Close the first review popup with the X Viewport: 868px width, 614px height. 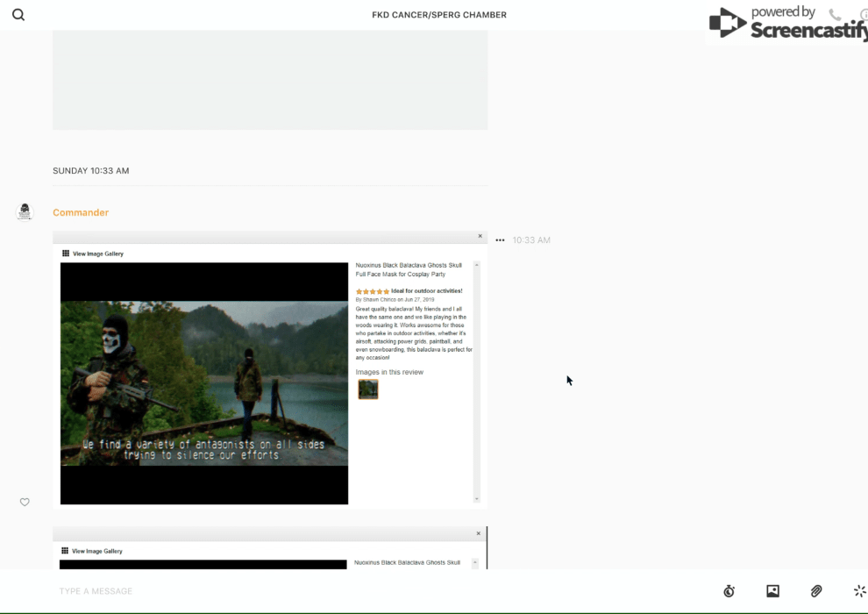480,236
